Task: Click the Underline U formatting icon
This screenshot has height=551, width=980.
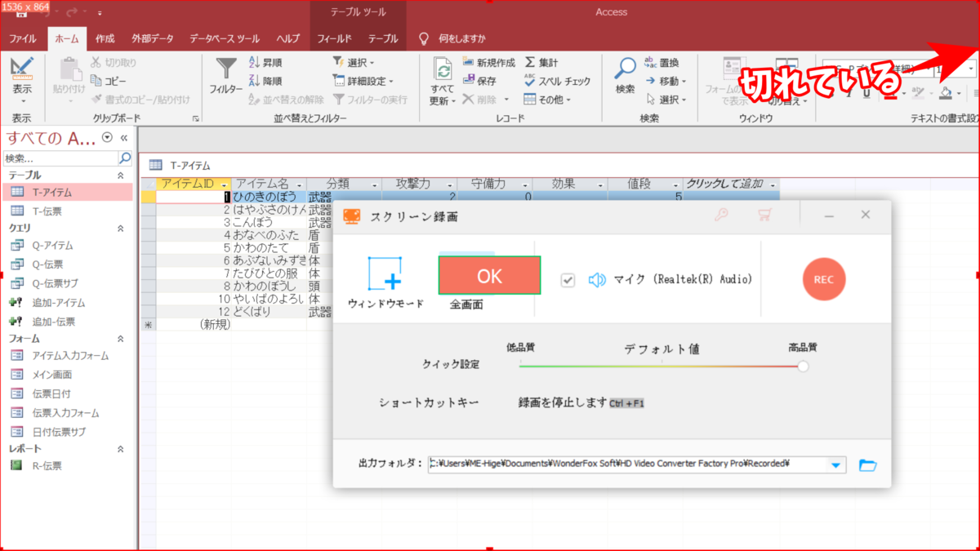Action: 866,93
